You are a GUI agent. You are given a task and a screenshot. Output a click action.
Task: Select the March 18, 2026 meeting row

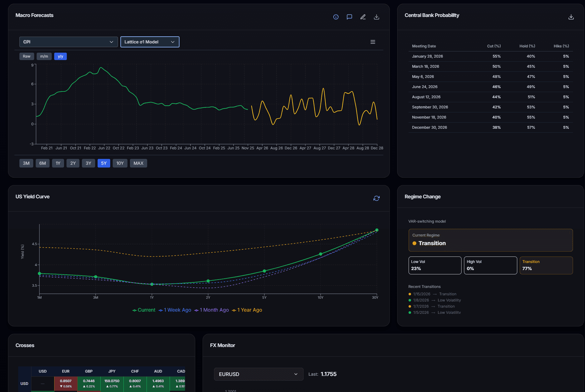click(x=490, y=66)
